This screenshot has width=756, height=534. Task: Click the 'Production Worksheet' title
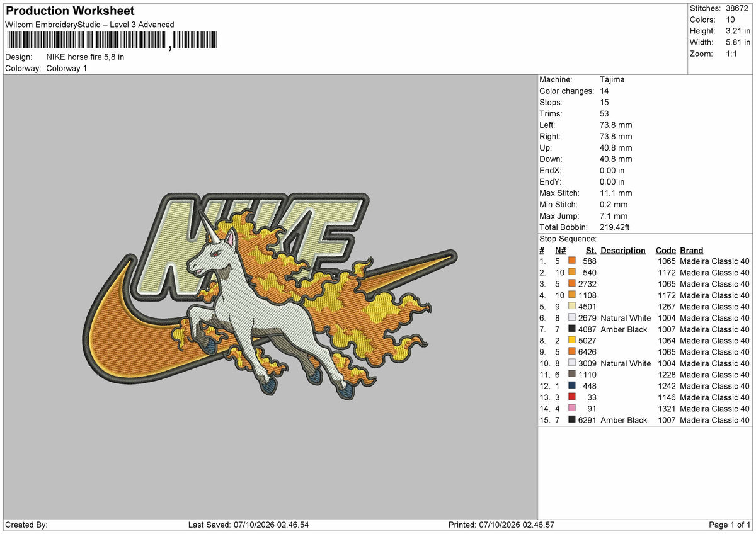[x=70, y=11]
